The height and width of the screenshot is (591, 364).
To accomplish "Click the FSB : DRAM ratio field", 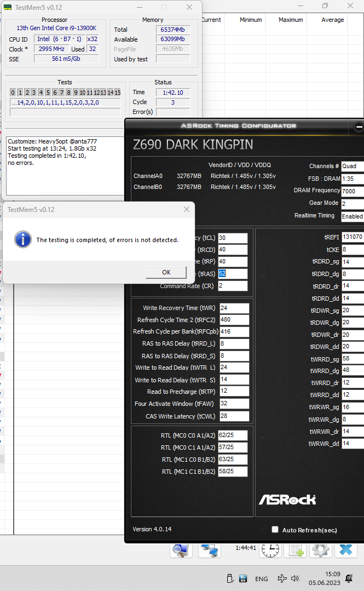I will (353, 179).
